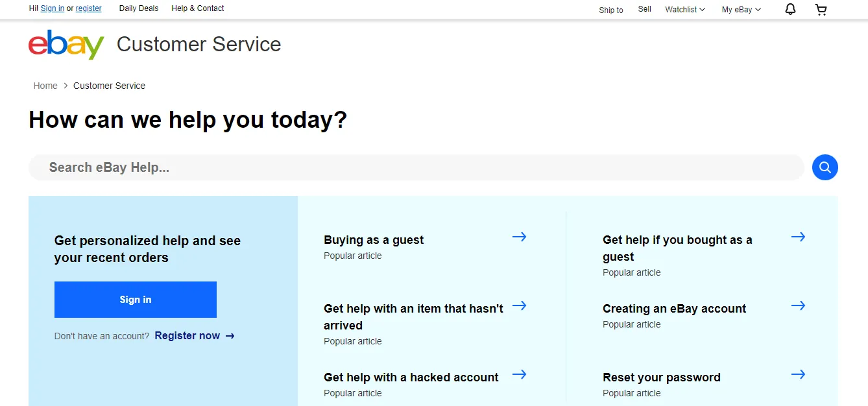This screenshot has height=406, width=868.
Task: Click arrow next to Creating an eBay account
Action: click(x=798, y=305)
